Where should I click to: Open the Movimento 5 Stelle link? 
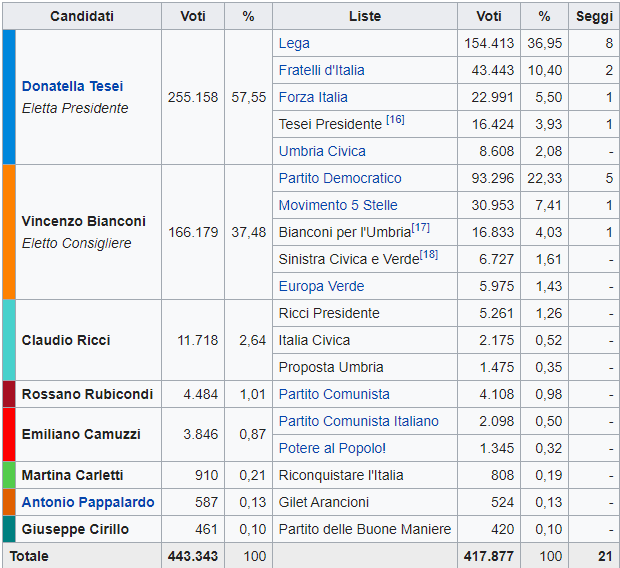338,205
